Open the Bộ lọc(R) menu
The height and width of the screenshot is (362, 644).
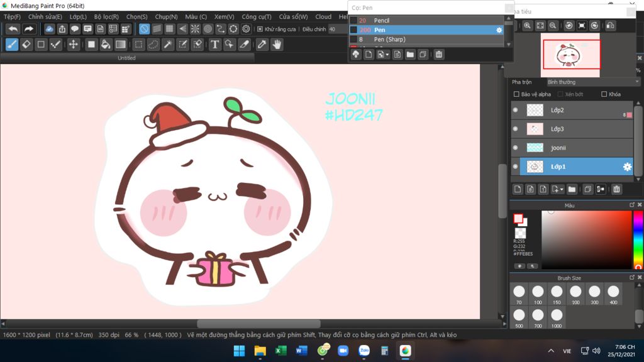point(106,17)
